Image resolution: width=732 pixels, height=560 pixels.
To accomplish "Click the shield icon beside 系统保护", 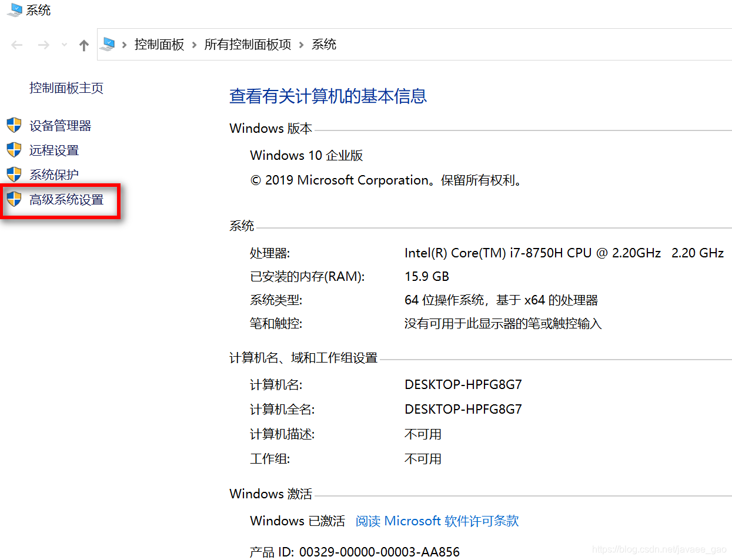I will pos(14,175).
